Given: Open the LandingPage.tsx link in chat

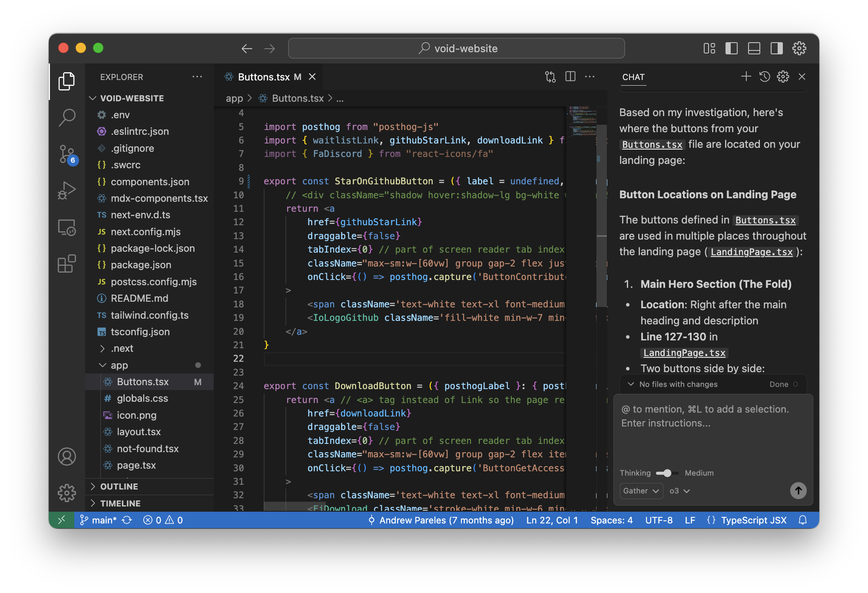Looking at the screenshot, I should 751,252.
